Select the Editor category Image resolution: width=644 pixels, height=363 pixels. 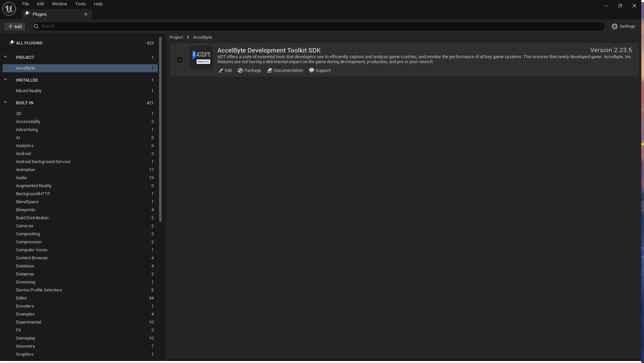[x=80, y=298]
